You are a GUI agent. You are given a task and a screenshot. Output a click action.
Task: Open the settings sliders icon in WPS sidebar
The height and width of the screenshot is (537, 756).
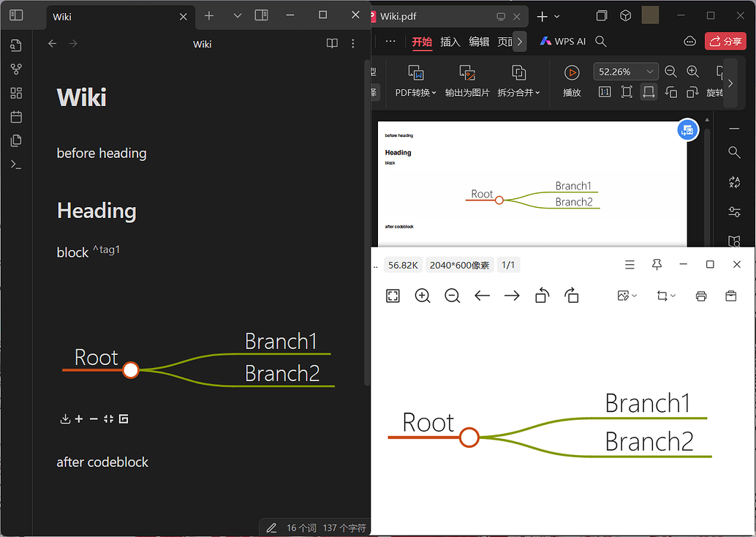click(x=734, y=212)
